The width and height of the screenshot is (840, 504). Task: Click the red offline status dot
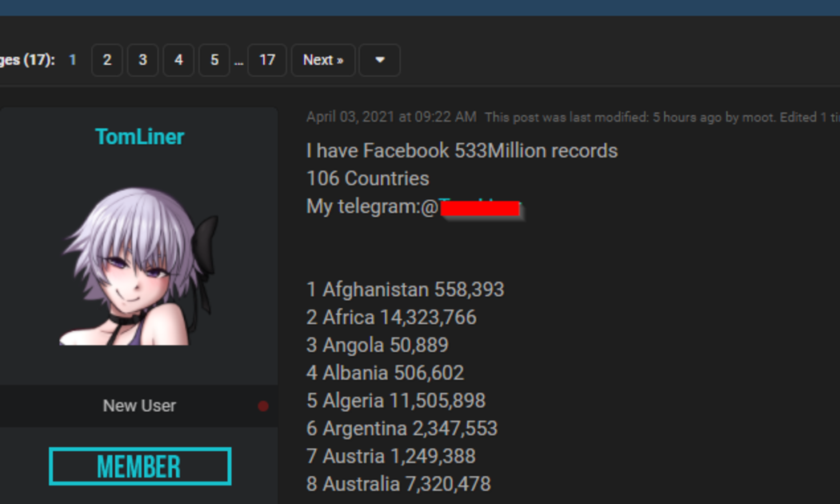pos(263,406)
